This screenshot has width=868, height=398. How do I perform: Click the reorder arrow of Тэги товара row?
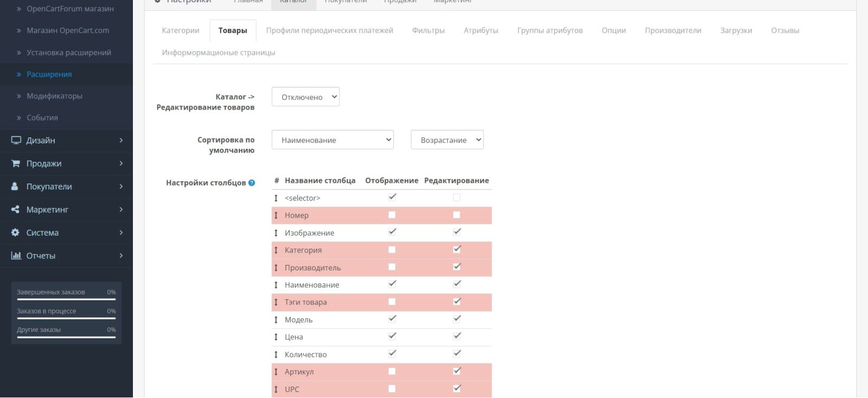(x=276, y=302)
